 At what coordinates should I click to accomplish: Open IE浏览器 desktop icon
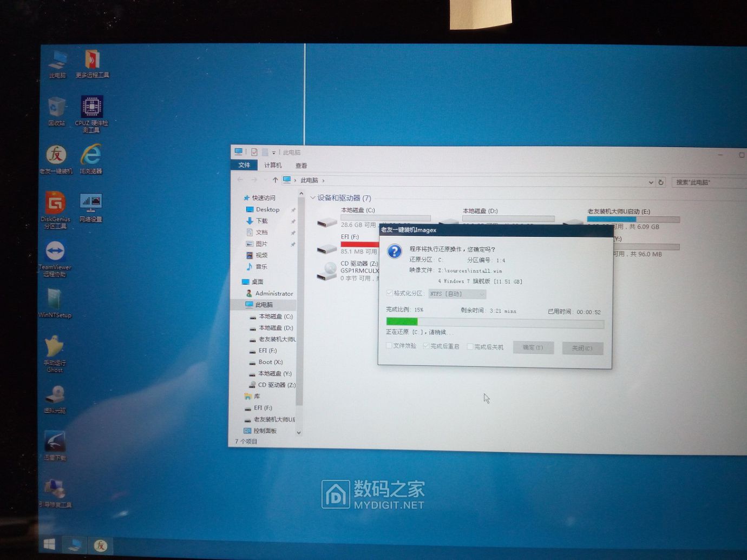91,160
